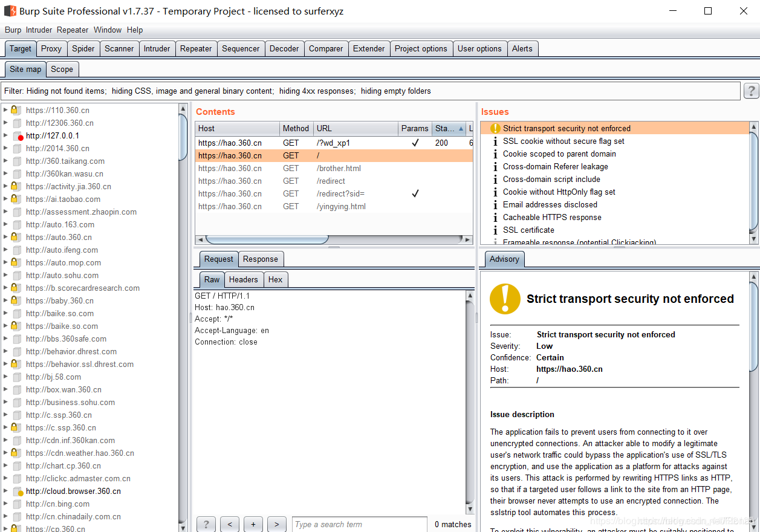Select the /?wd_xp1 request row

click(x=334, y=143)
